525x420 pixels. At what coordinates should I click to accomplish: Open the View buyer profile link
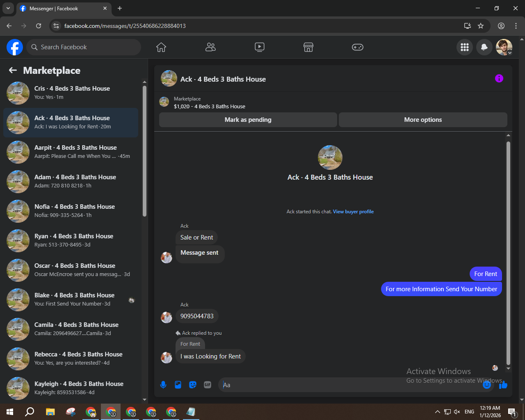[x=353, y=212]
